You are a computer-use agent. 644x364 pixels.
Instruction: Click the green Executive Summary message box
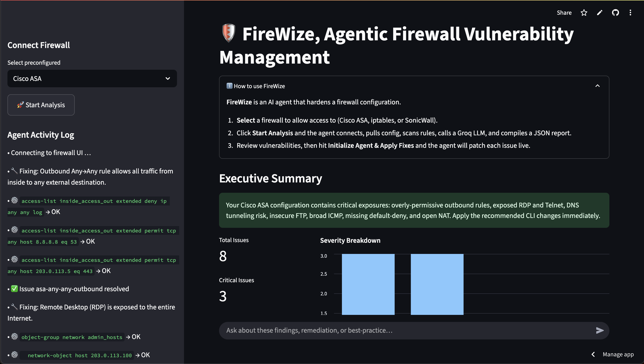pos(414,210)
